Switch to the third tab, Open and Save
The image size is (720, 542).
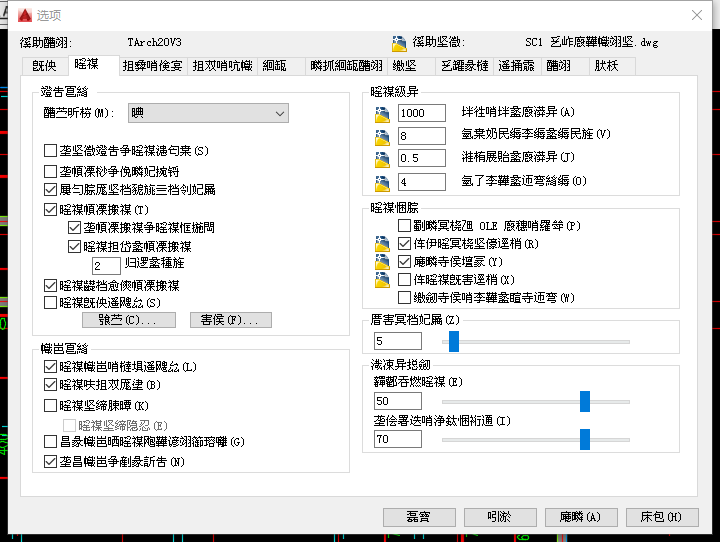[152, 66]
